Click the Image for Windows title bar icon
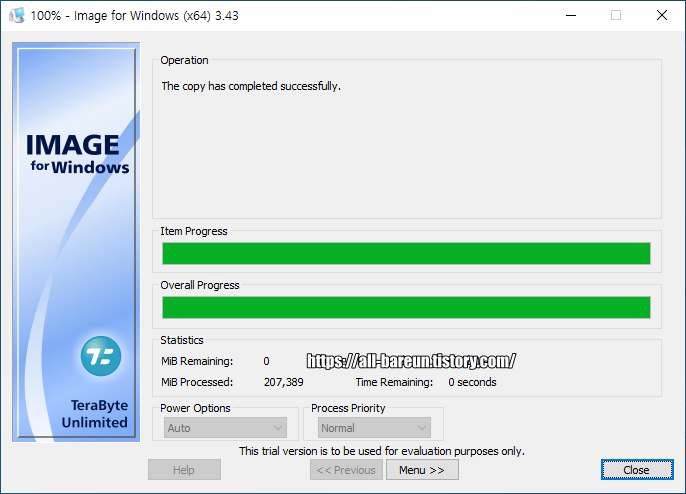Image resolution: width=686 pixels, height=494 pixels. pos(17,15)
